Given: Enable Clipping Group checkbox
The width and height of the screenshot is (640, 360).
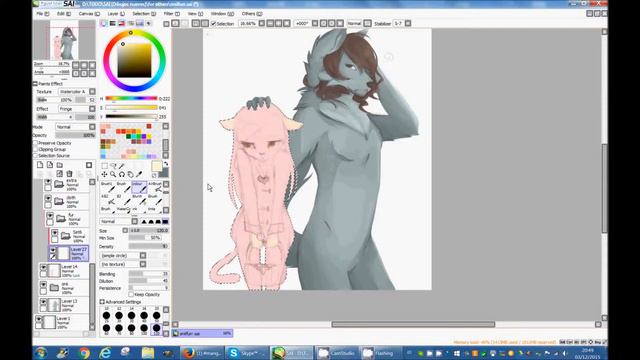Looking at the screenshot, I should pyautogui.click(x=36, y=149).
